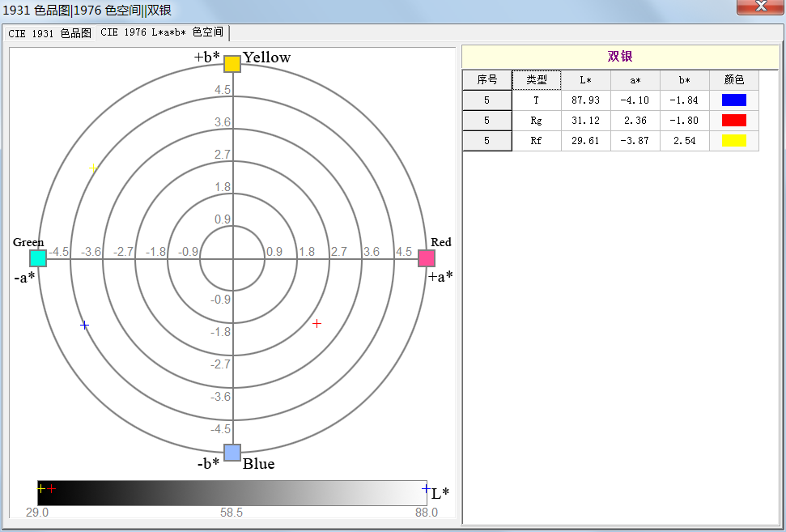The width and height of the screenshot is (786, 532).
Task: Click the type cell Rg
Action: [537, 121]
